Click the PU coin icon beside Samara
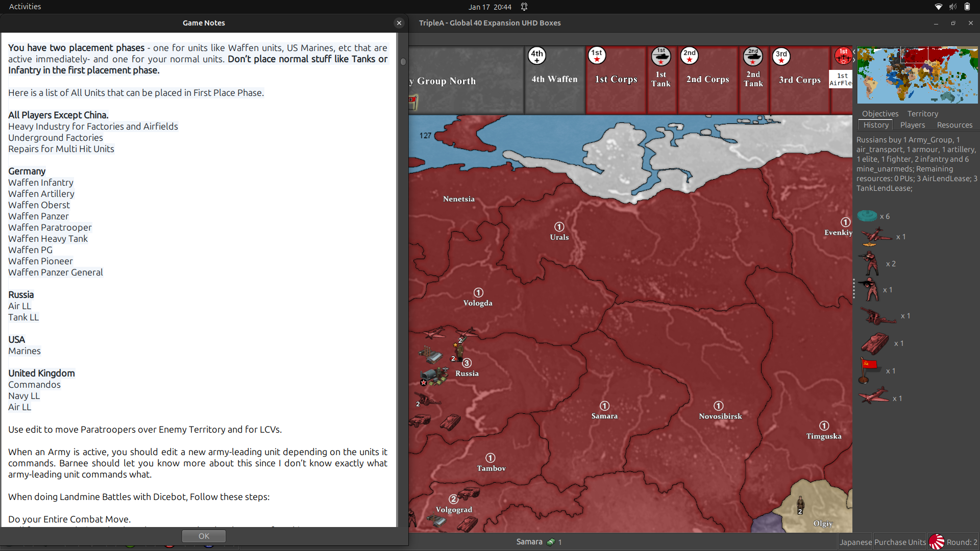 [550, 542]
